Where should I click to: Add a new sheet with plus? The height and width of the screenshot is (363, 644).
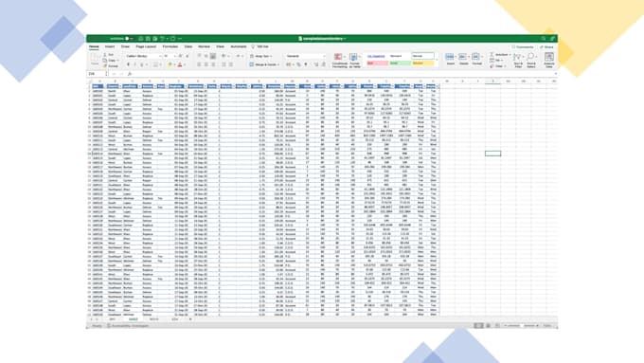(190, 319)
